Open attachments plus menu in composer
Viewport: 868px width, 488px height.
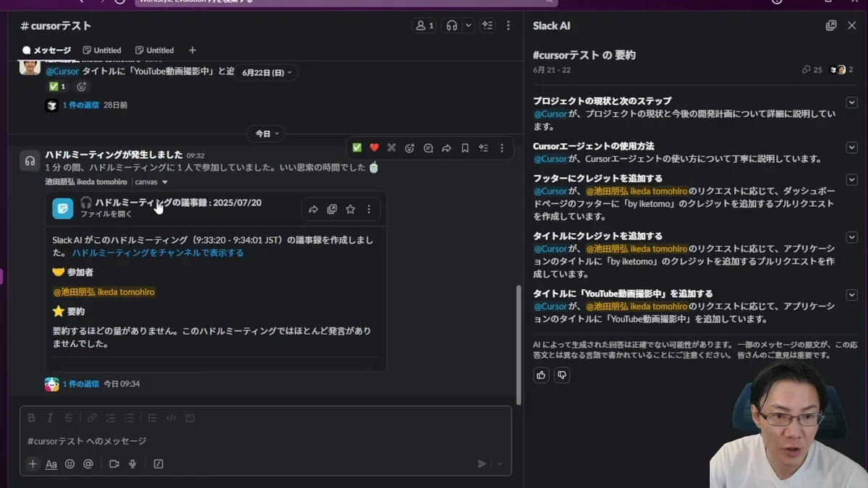(33, 464)
